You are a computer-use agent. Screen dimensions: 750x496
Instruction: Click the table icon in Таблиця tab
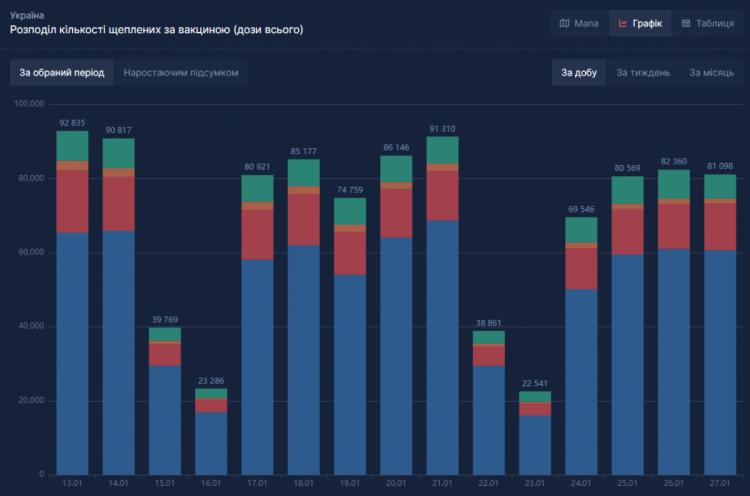pyautogui.click(x=686, y=23)
